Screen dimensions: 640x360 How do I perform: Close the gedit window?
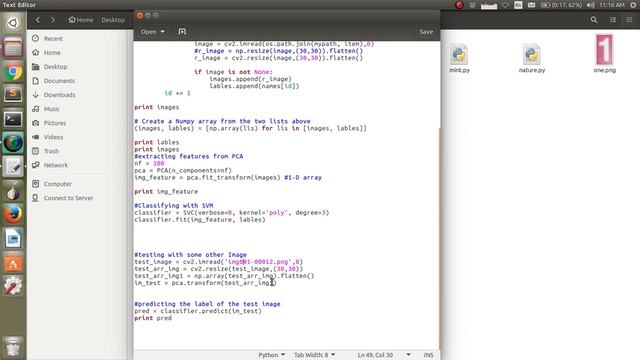click(140, 16)
